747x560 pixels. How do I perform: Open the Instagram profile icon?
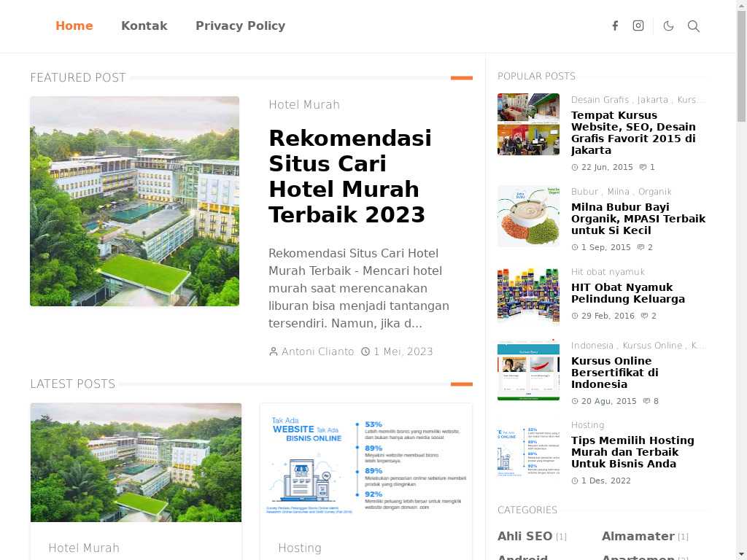[x=638, y=26]
